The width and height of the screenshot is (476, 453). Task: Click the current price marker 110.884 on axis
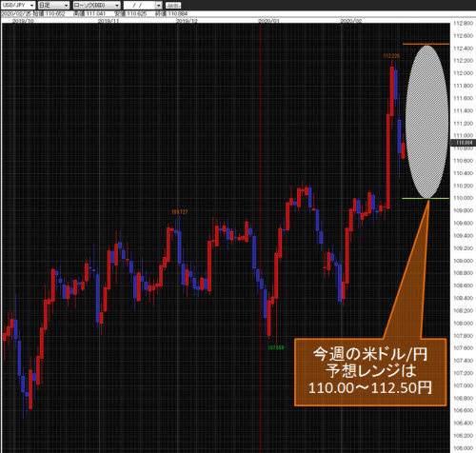pyautogui.click(x=464, y=143)
